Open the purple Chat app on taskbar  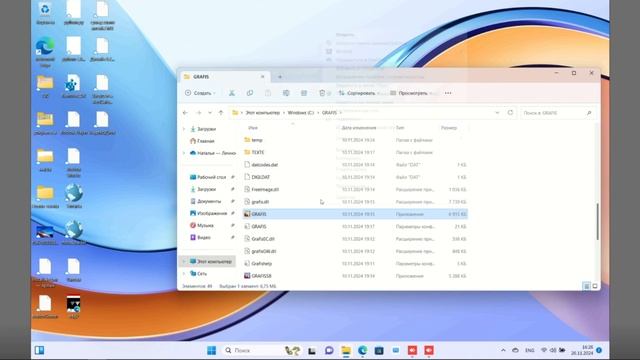329,350
